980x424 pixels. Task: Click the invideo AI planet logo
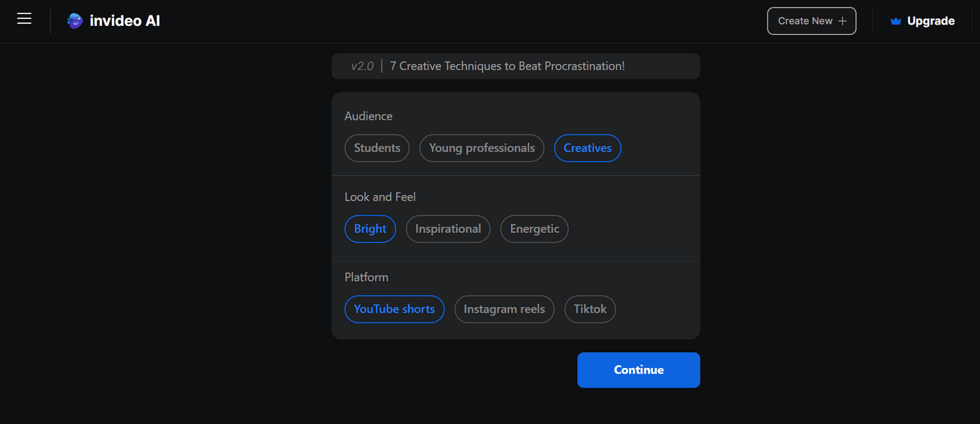[x=74, y=20]
